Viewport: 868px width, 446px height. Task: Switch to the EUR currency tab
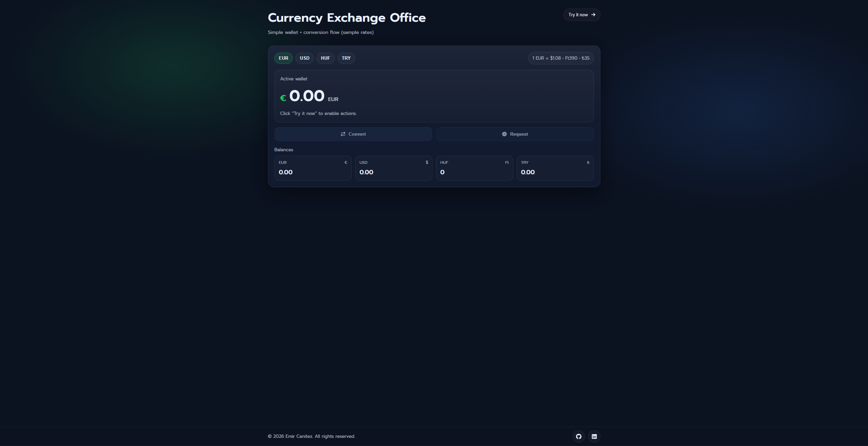click(283, 58)
